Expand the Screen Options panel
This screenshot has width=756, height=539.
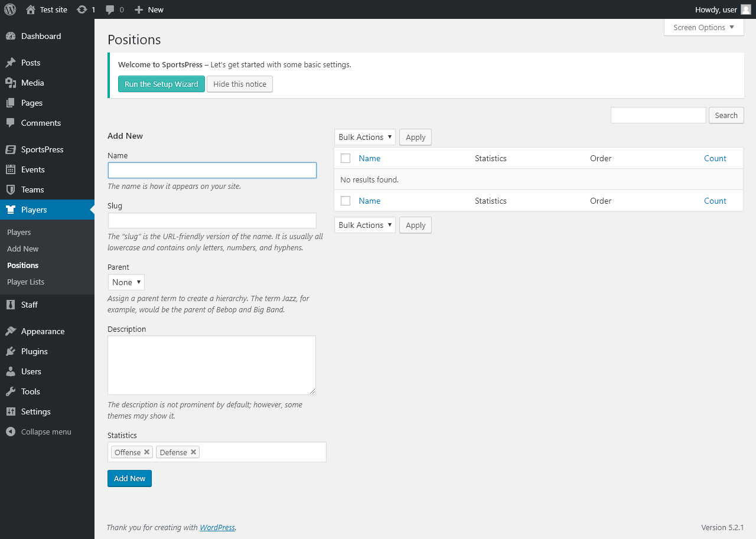pos(703,27)
